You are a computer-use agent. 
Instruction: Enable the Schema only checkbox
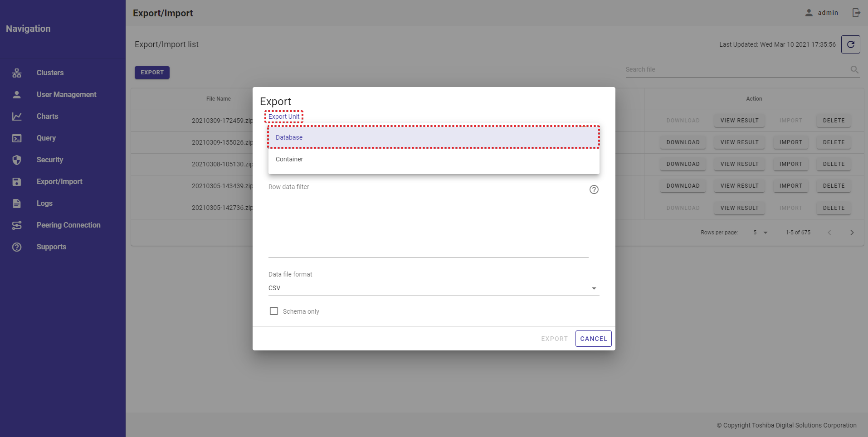coord(274,311)
